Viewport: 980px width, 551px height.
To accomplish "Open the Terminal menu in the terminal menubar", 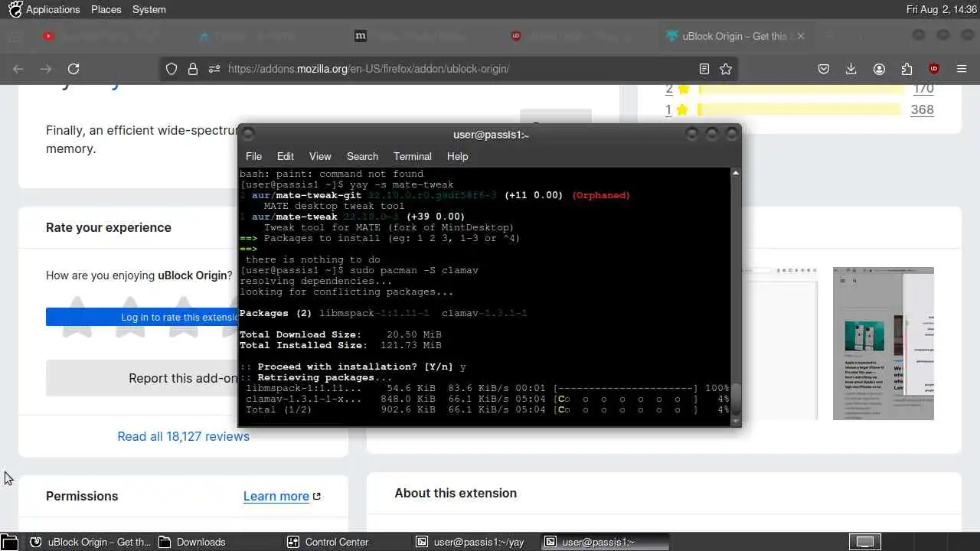I will click(413, 156).
